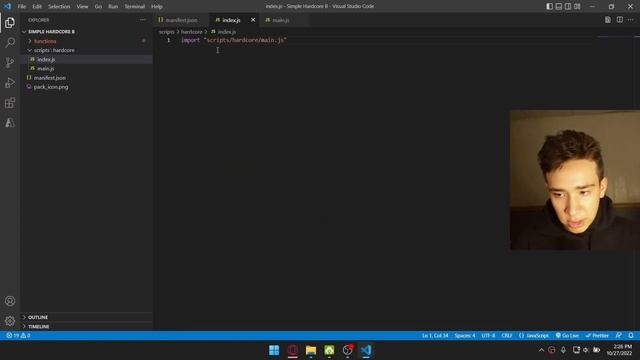Open the Manage gear icon
The height and width of the screenshot is (360, 640).
[x=10, y=321]
